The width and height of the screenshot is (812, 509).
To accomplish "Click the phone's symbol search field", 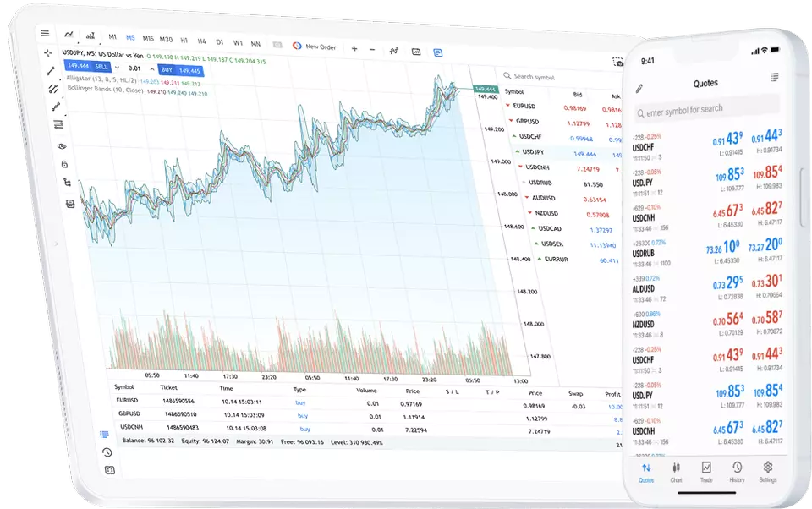I will 705,112.
